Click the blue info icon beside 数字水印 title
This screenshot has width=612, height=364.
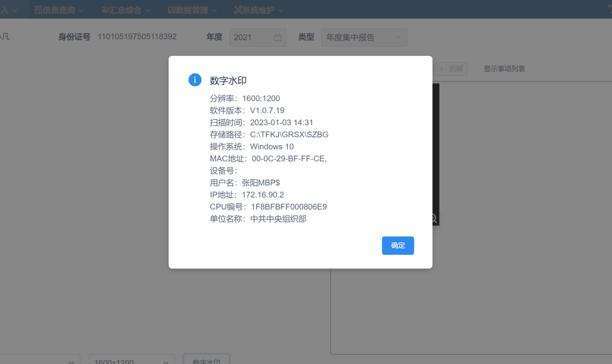194,80
